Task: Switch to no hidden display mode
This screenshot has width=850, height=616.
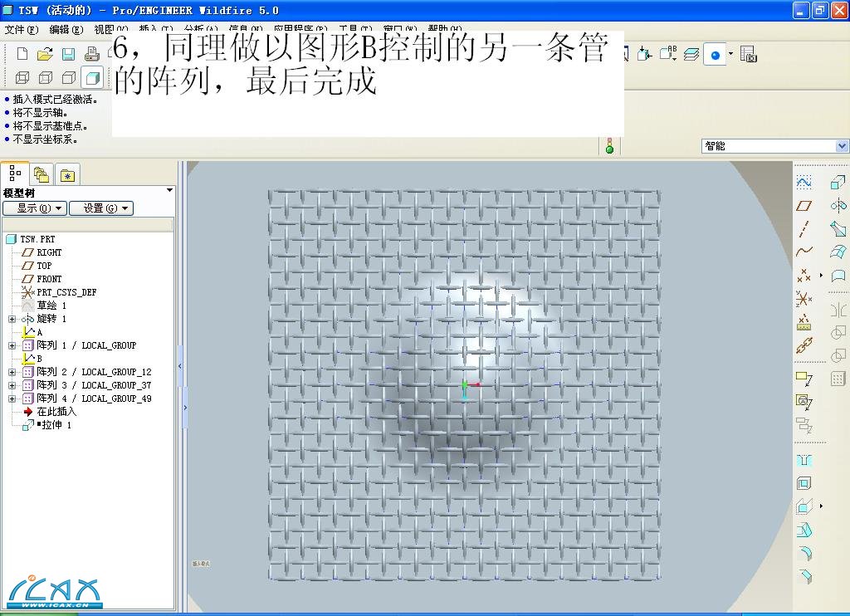Action: (69, 77)
